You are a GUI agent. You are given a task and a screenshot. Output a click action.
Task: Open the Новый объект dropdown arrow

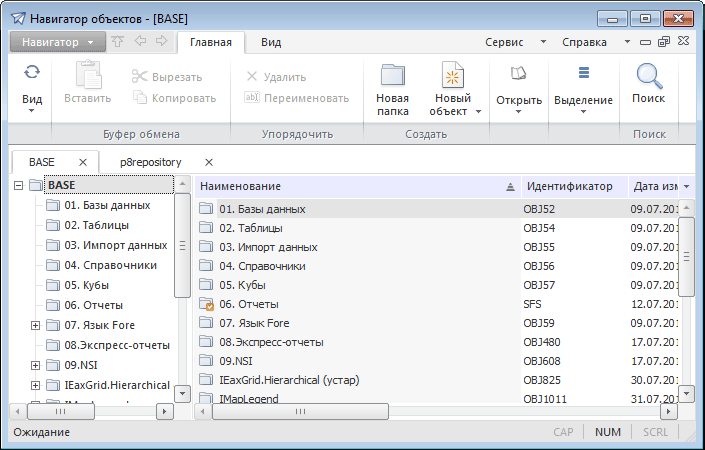[478, 112]
